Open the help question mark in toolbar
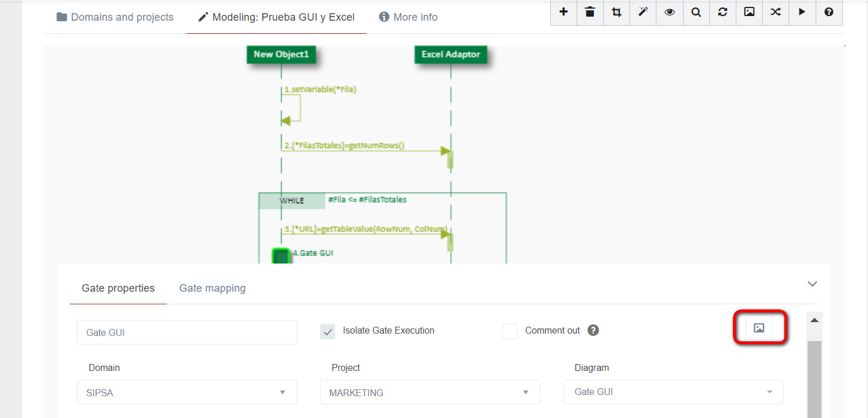The width and height of the screenshot is (868, 418). pyautogui.click(x=828, y=12)
